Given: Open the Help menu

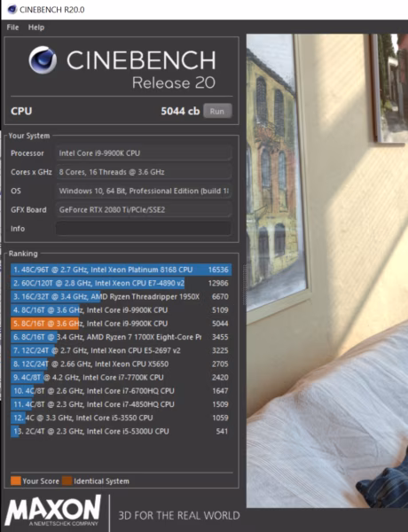Looking at the screenshot, I should tap(36, 27).
